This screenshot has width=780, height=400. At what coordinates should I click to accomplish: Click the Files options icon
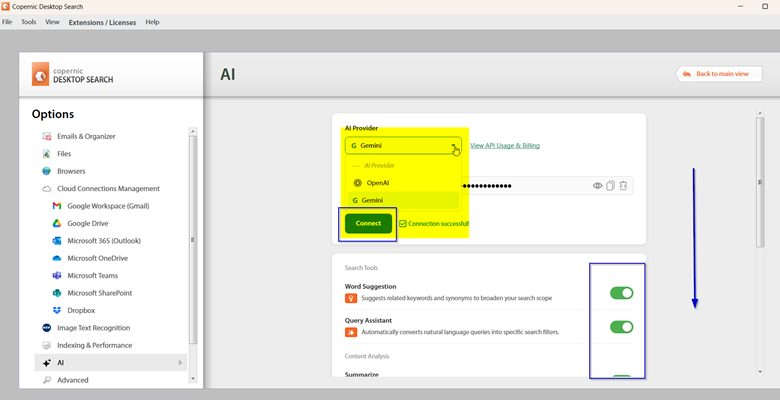47,154
